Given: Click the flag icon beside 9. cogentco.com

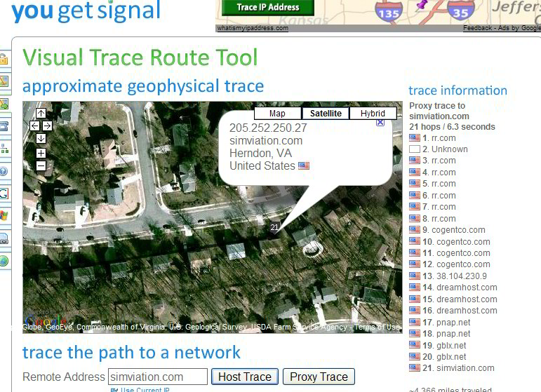Looking at the screenshot, I should [x=415, y=229].
